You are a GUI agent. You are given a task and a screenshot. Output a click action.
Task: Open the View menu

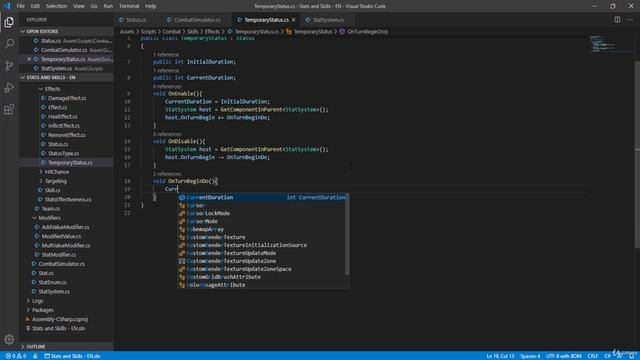[79, 6]
